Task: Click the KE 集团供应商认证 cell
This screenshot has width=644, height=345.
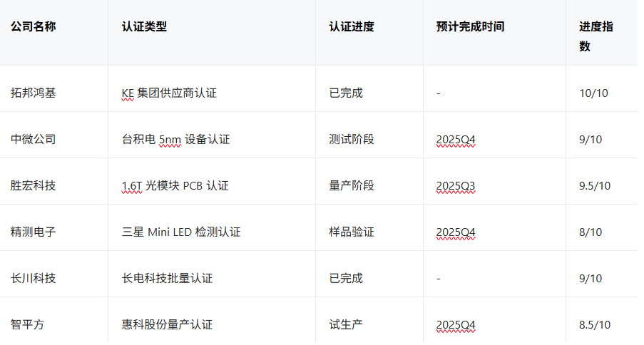Action: click(x=169, y=93)
